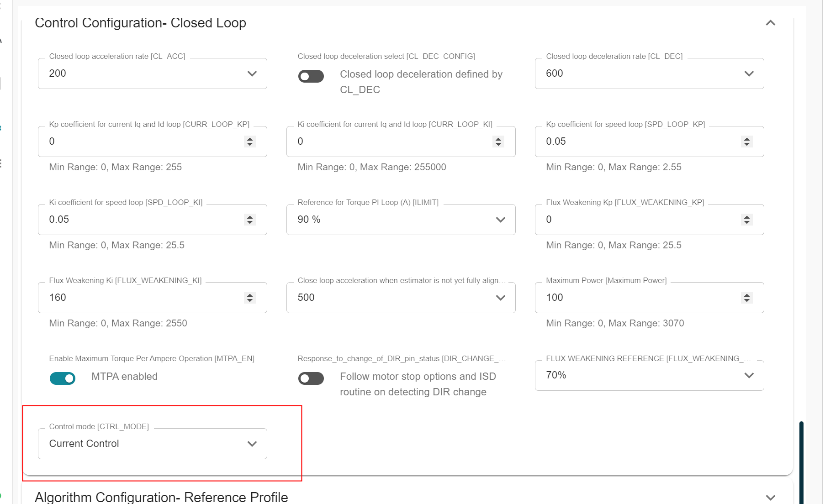This screenshot has height=504, width=825.
Task: Click the Flux Weakening Kp stepper arrows
Action: coord(747,220)
